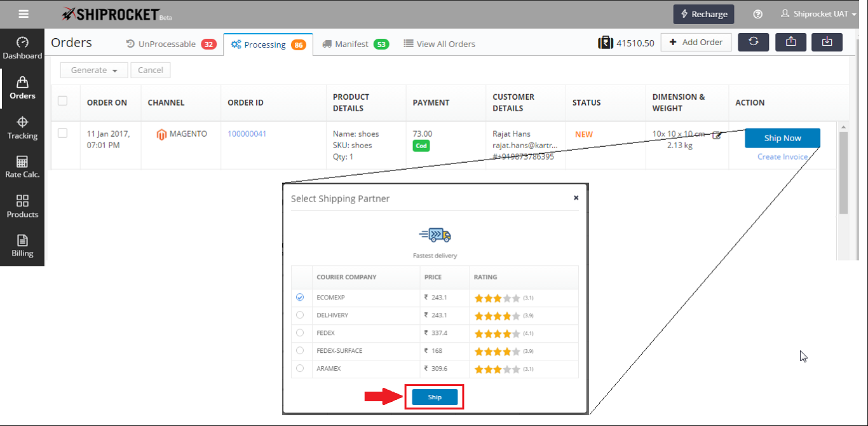Click the upload orders icon button

click(x=790, y=42)
